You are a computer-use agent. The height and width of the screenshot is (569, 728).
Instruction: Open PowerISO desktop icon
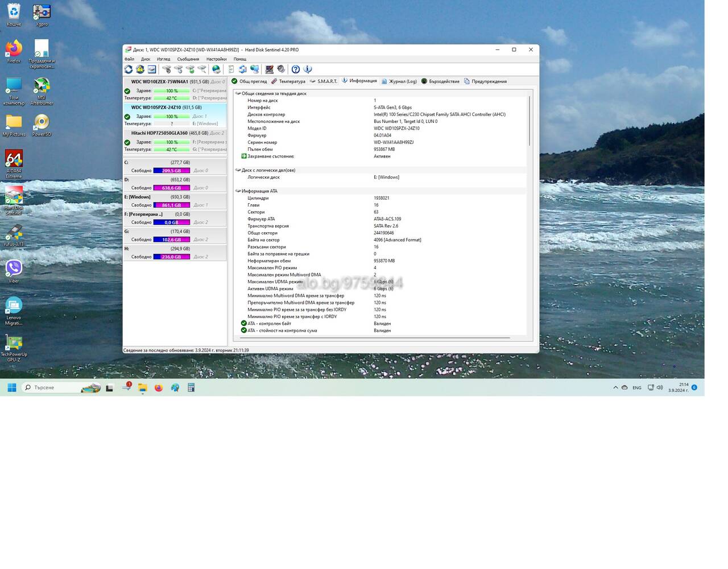coord(42,125)
